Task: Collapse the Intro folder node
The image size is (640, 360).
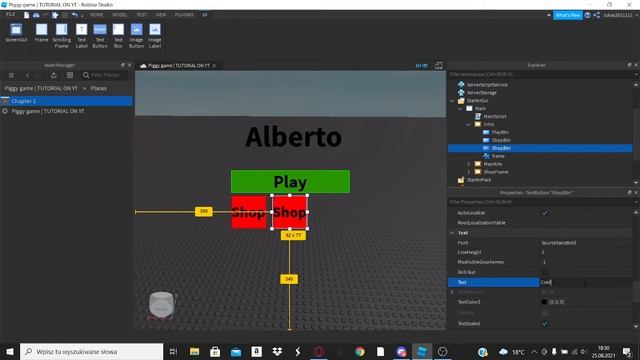Action: point(469,124)
